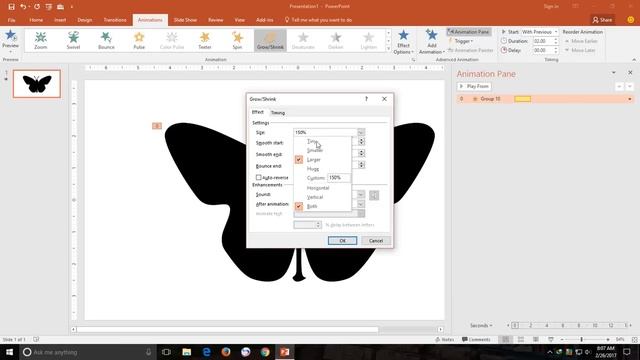Image resolution: width=640 pixels, height=360 pixels.
Task: Switch to the Slide Show ribbon tab
Action: [185, 20]
